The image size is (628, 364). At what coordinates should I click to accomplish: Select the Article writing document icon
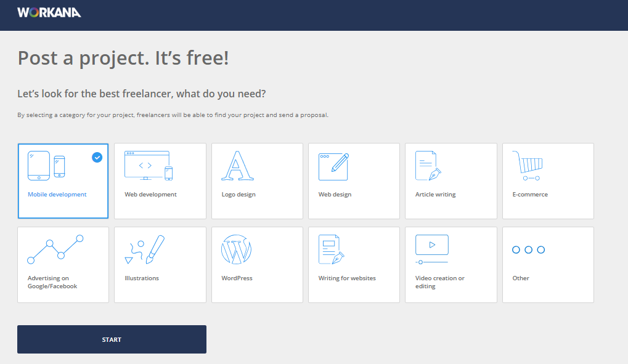click(x=428, y=166)
